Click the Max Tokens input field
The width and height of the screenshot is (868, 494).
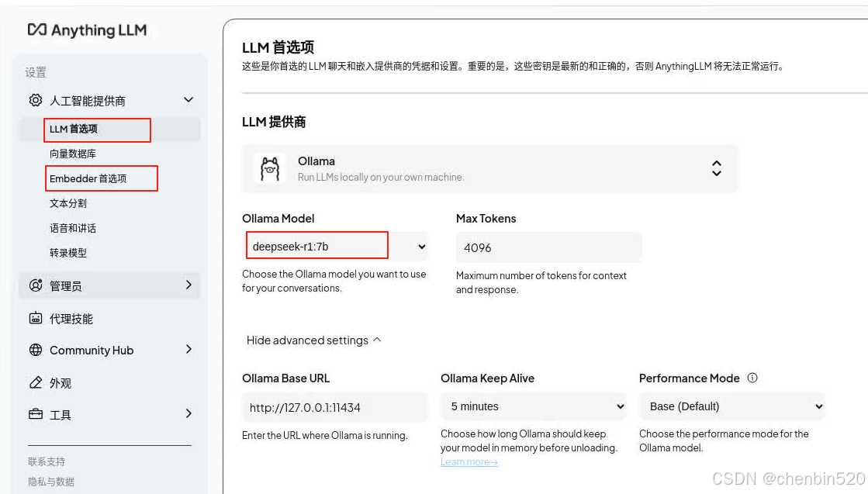(x=548, y=248)
